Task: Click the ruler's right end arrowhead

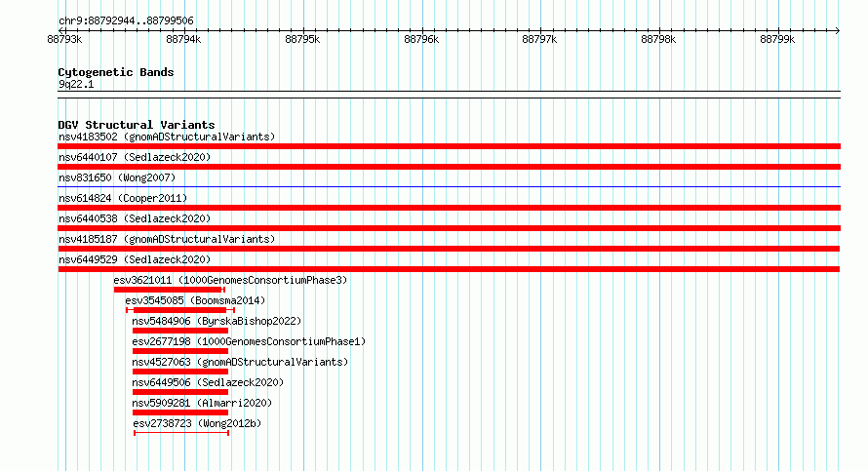Action: click(838, 30)
